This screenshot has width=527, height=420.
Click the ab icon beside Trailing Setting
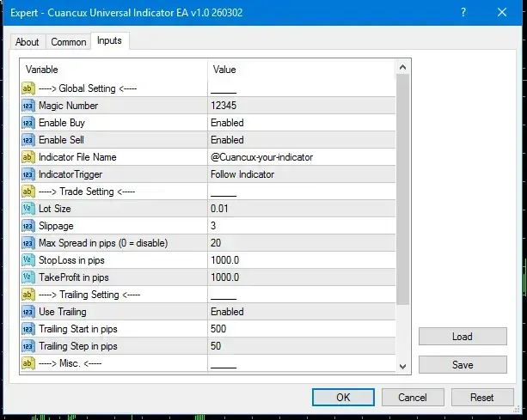[x=28, y=295]
